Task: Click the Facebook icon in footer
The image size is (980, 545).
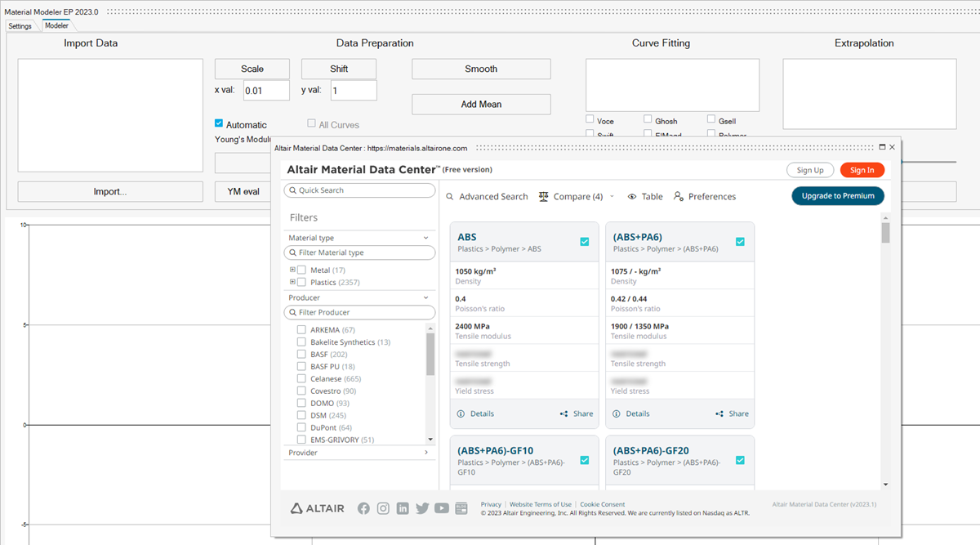Action: pos(363,508)
